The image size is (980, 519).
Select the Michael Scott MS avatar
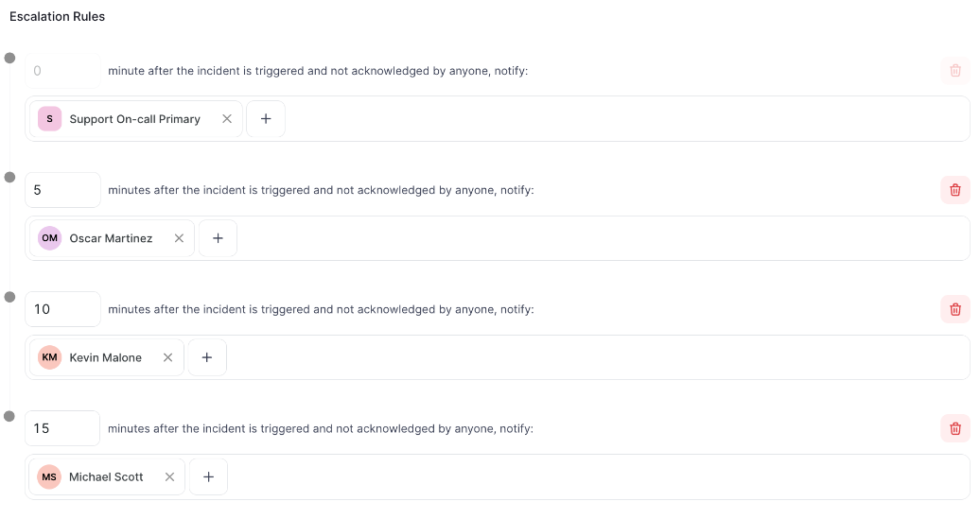click(49, 476)
